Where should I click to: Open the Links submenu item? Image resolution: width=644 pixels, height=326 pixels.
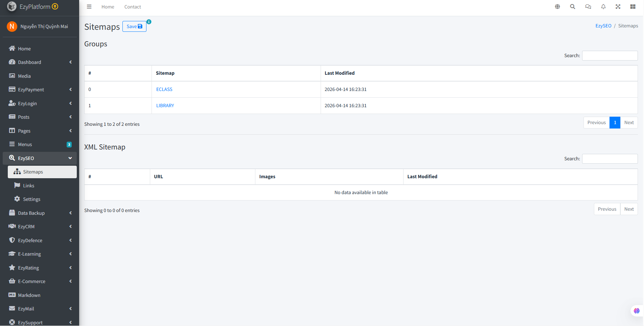(x=29, y=186)
